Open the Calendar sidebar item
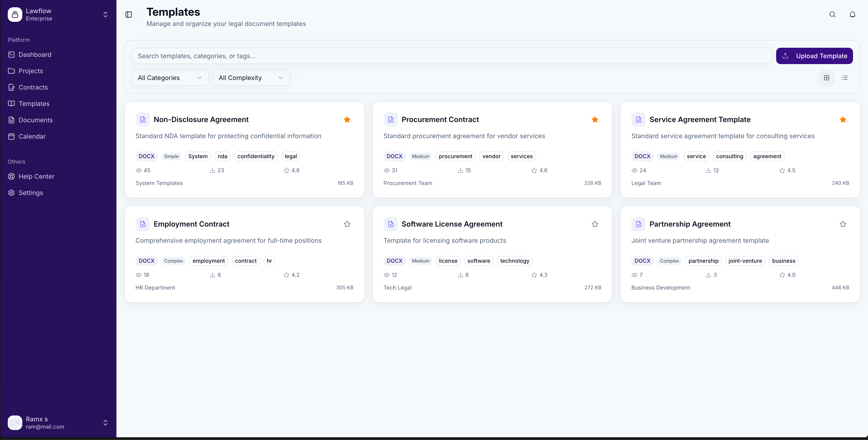This screenshot has width=868, height=440. [32, 136]
